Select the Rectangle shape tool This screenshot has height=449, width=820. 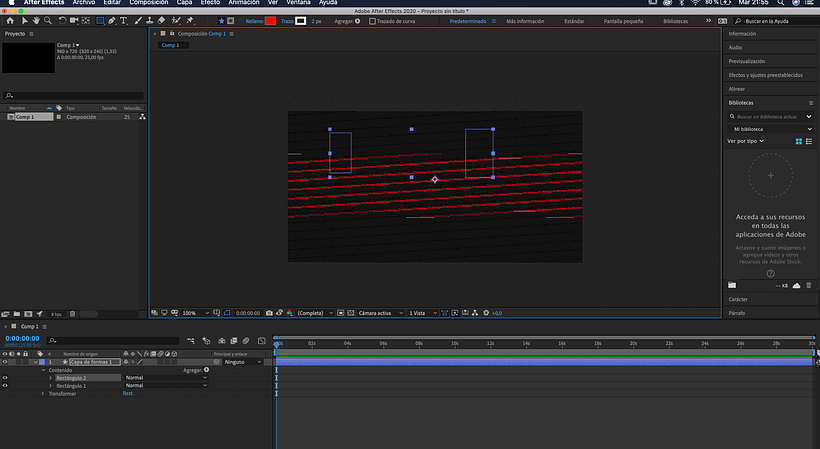[100, 21]
